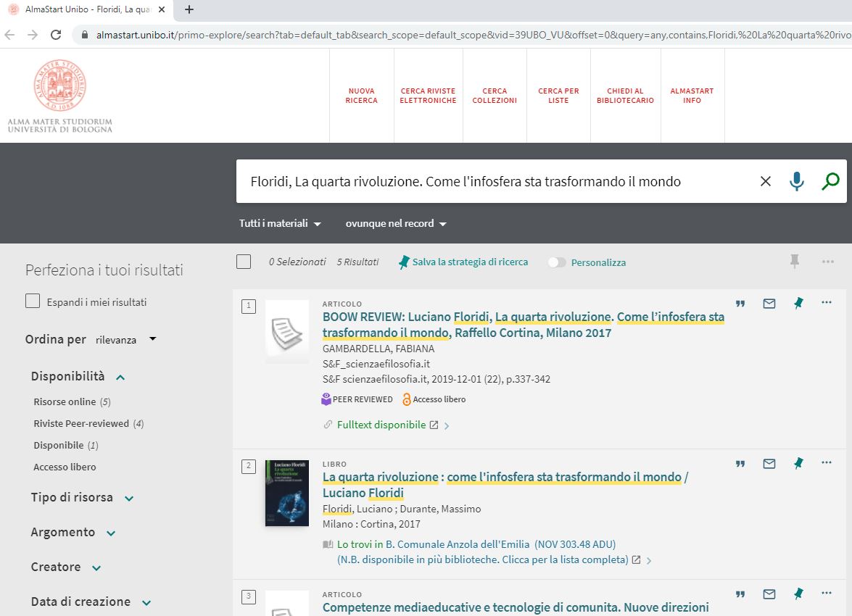The width and height of the screenshot is (852, 616).
Task: Click email envelope icon for result 1
Action: [x=769, y=303]
